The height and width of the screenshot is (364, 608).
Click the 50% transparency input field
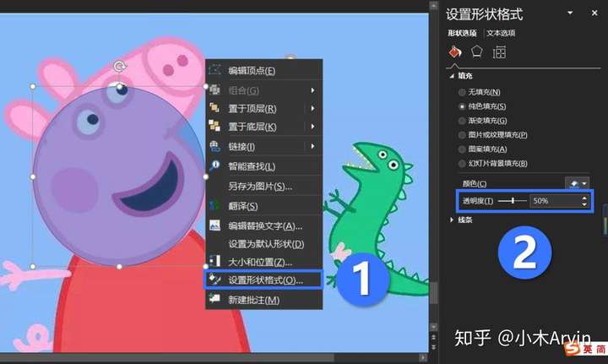[x=556, y=201]
